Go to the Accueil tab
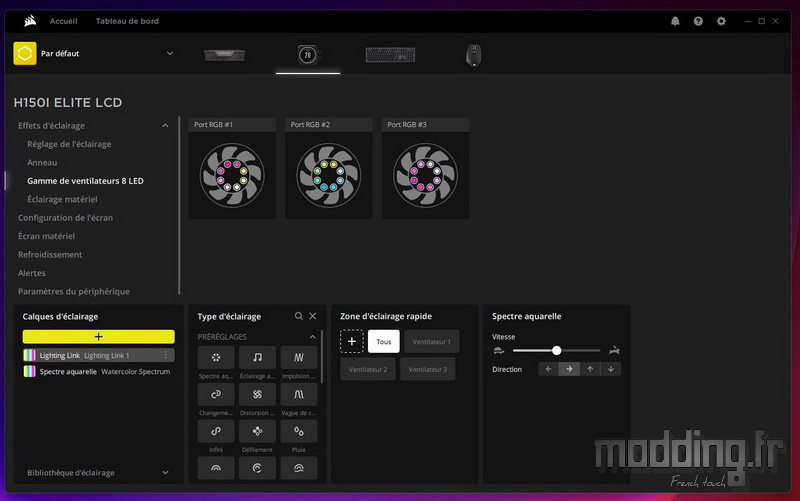The image size is (800, 501). pos(63,21)
